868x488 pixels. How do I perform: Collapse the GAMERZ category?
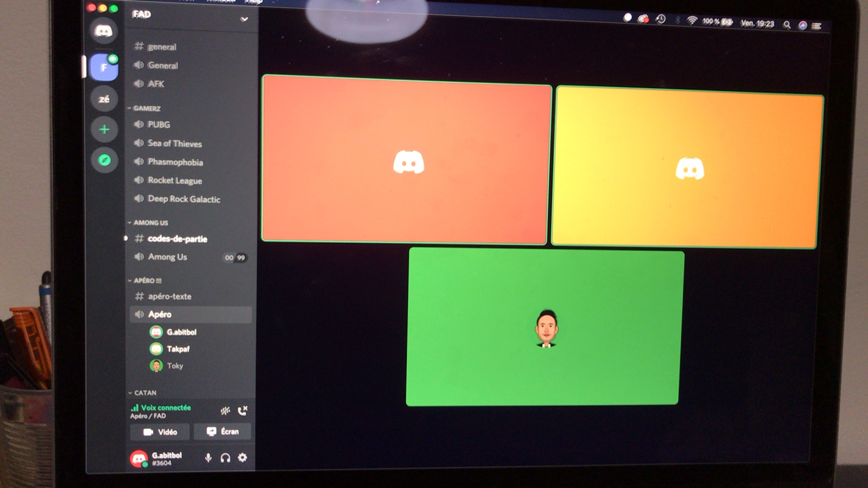point(144,109)
